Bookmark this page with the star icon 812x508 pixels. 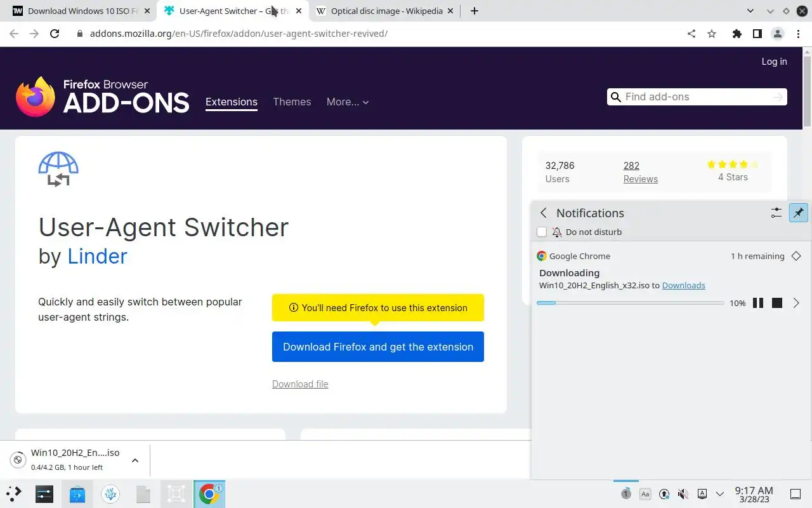coord(712,34)
